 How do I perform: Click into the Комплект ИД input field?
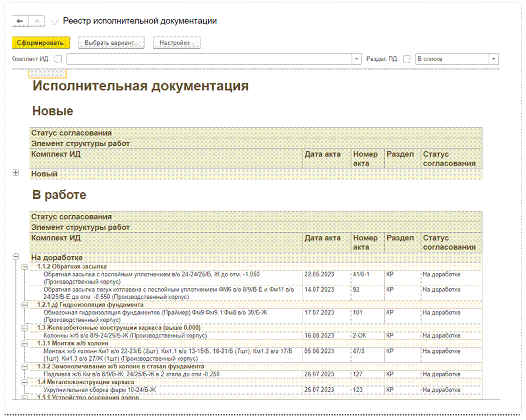[209, 59]
